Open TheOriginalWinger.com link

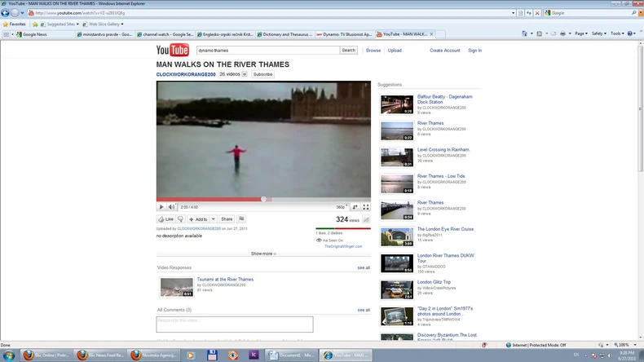pos(343,246)
